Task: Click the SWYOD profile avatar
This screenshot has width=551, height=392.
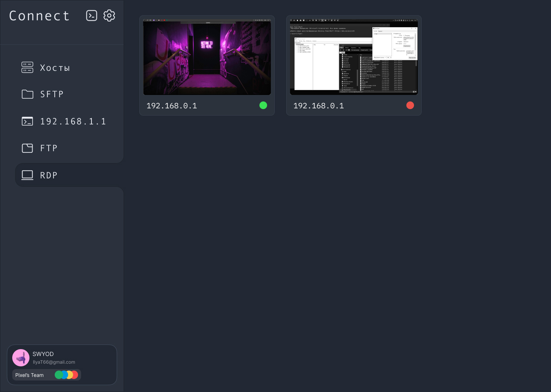Action: (x=21, y=357)
